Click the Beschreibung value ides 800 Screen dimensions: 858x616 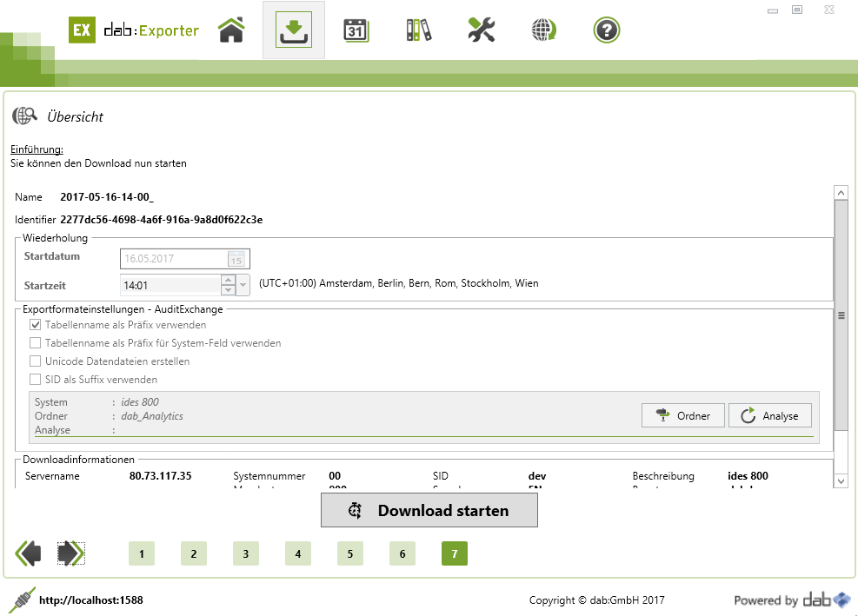tap(748, 476)
